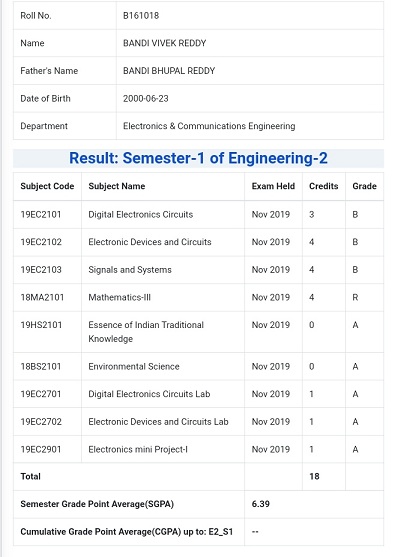Select the name BANDI VIVEK REDDY

(164, 43)
